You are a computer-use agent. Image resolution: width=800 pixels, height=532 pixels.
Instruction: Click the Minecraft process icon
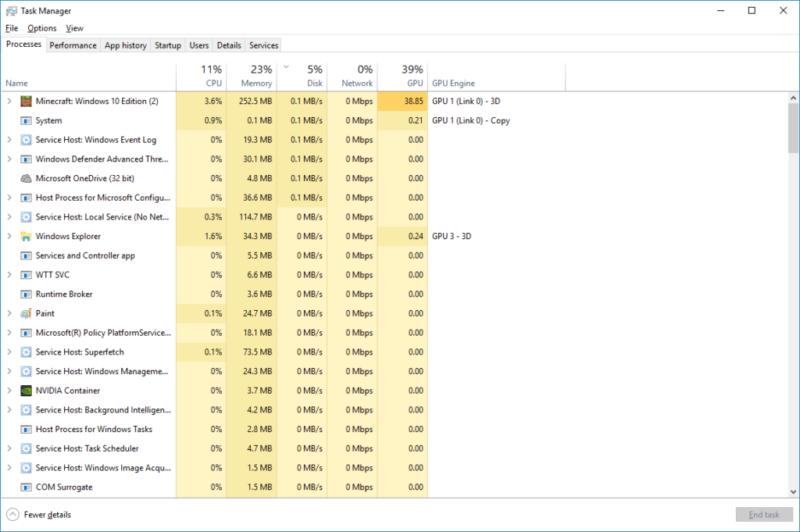tap(26, 101)
